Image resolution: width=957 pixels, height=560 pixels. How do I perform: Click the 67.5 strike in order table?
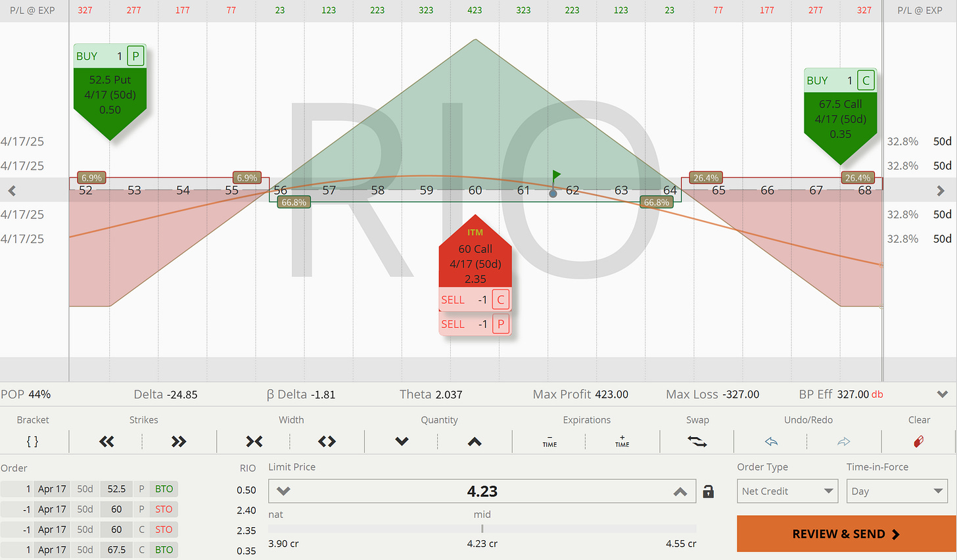point(116,550)
